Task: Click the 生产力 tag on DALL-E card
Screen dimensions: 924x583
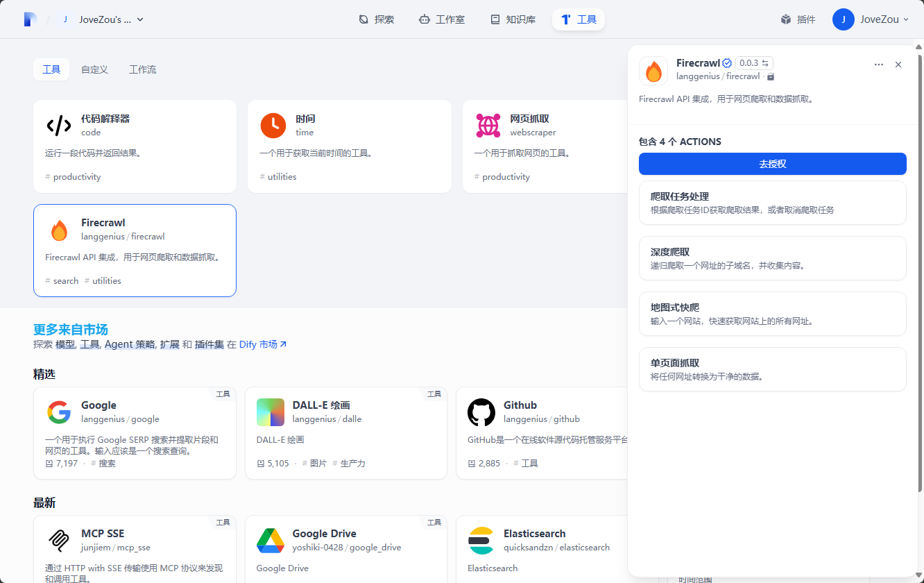Action: [x=349, y=463]
